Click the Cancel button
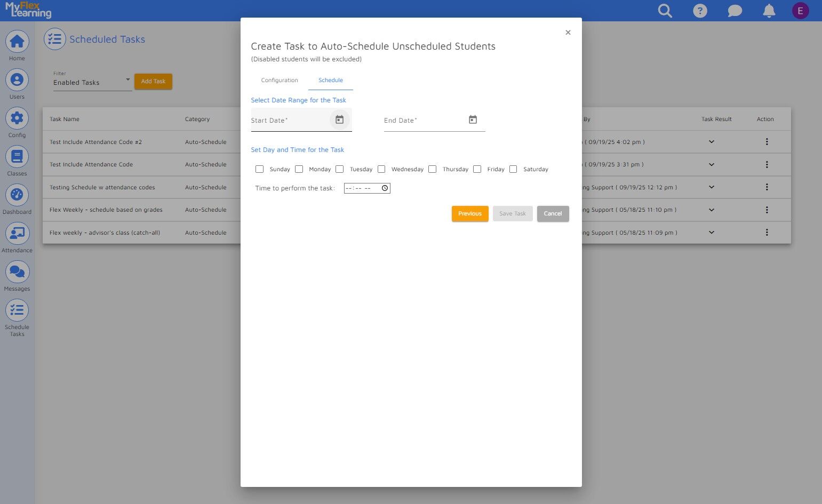This screenshot has height=504, width=822. pyautogui.click(x=553, y=213)
